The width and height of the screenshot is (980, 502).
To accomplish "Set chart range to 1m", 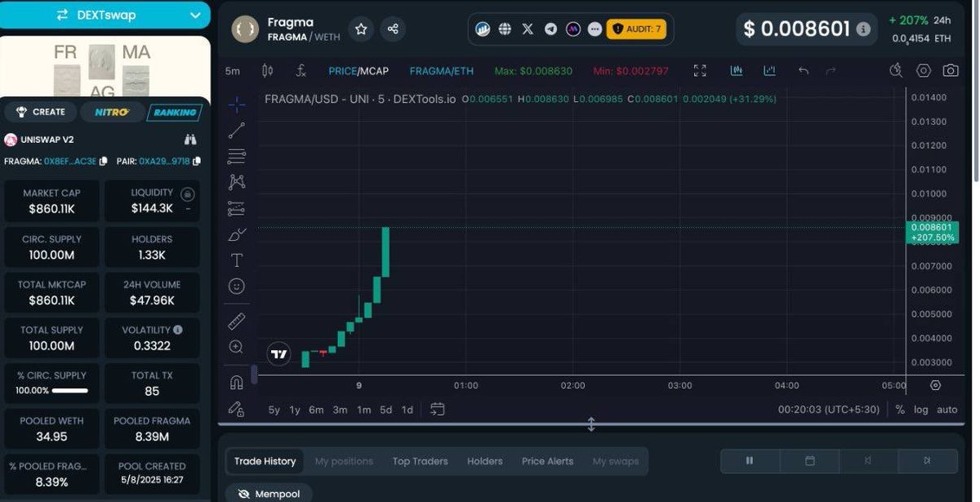I will pyautogui.click(x=363, y=410).
